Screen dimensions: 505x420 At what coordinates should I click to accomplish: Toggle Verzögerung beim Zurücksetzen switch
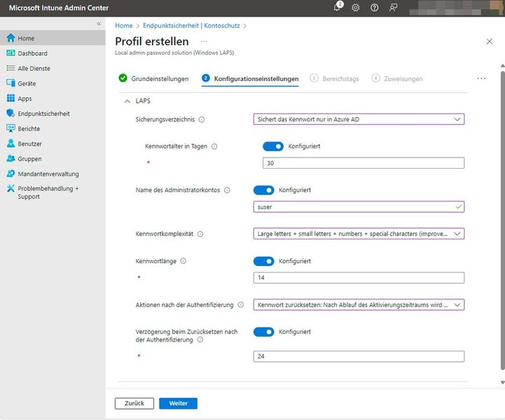(263, 332)
